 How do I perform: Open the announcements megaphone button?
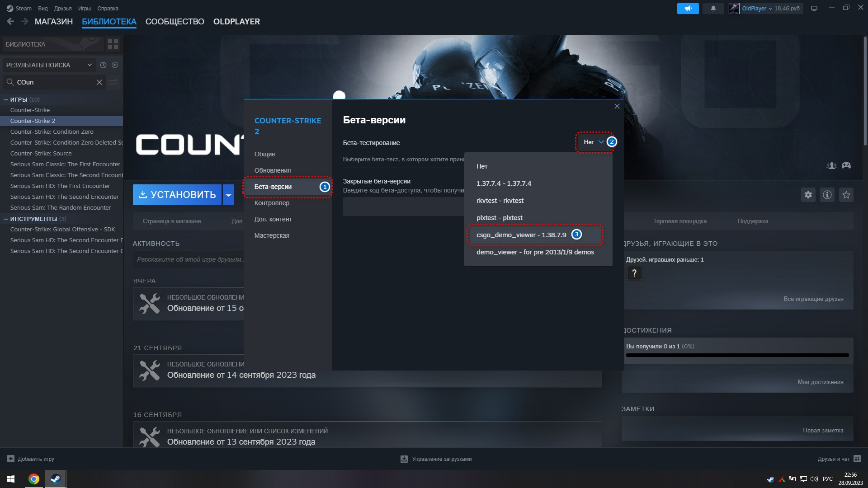click(x=688, y=9)
